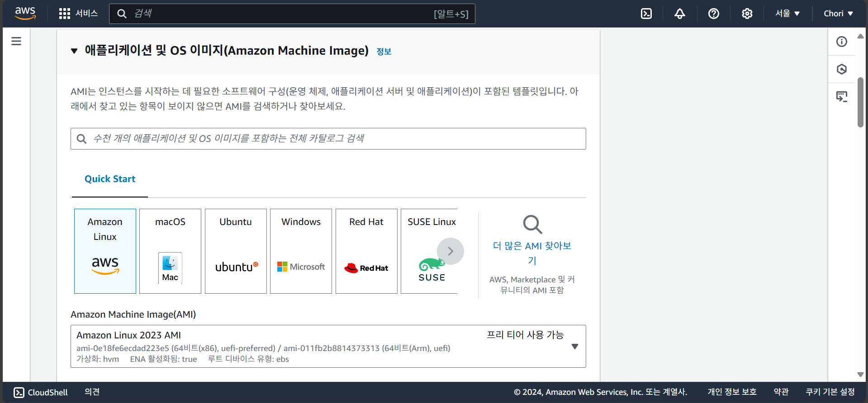Image resolution: width=868 pixels, height=403 pixels.
Task: Open the 서비스 services grid menu
Action: [78, 14]
